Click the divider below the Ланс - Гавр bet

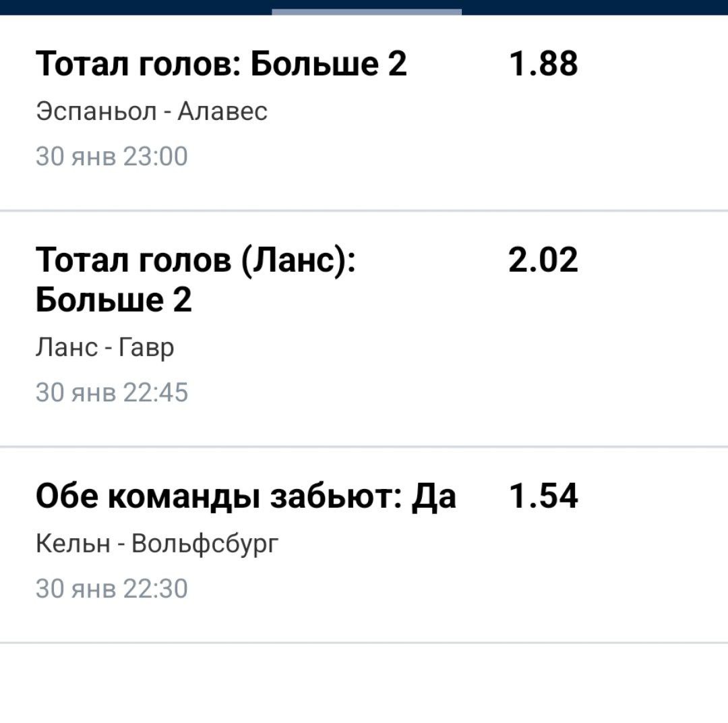[364, 446]
